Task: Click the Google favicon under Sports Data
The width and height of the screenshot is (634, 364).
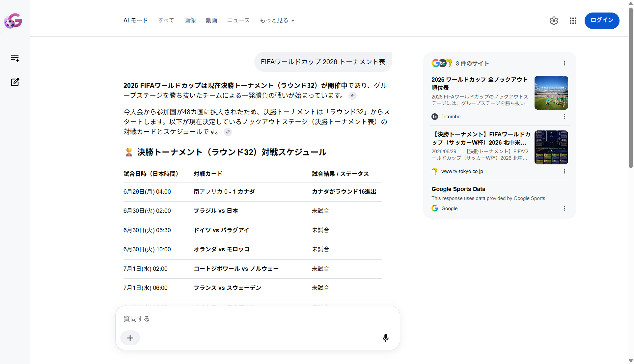Action: (435, 208)
